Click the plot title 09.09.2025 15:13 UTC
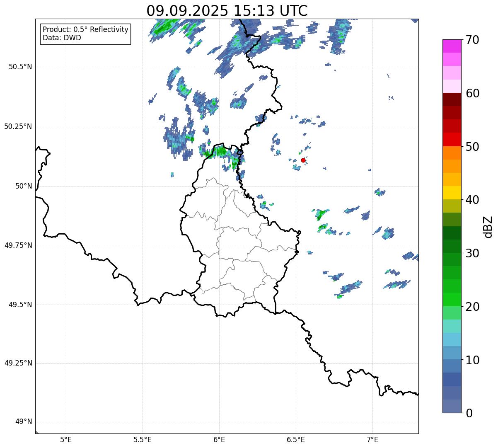Screen dimensions: 498x448 point(227,11)
